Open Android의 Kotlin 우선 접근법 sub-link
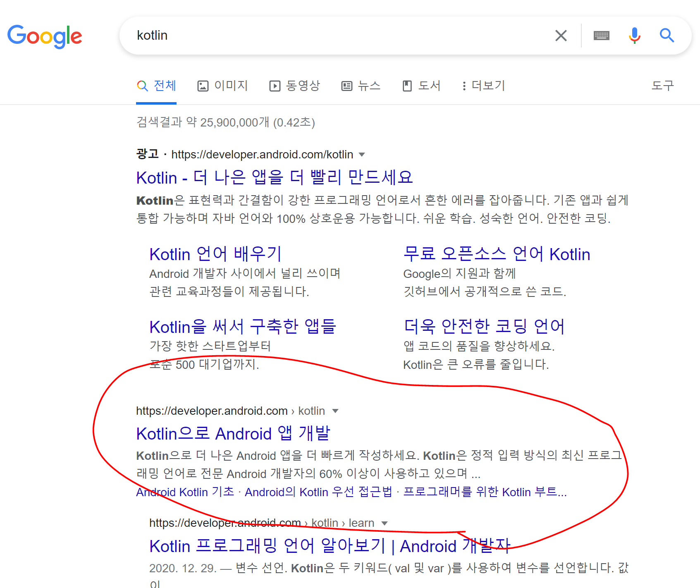 [318, 492]
